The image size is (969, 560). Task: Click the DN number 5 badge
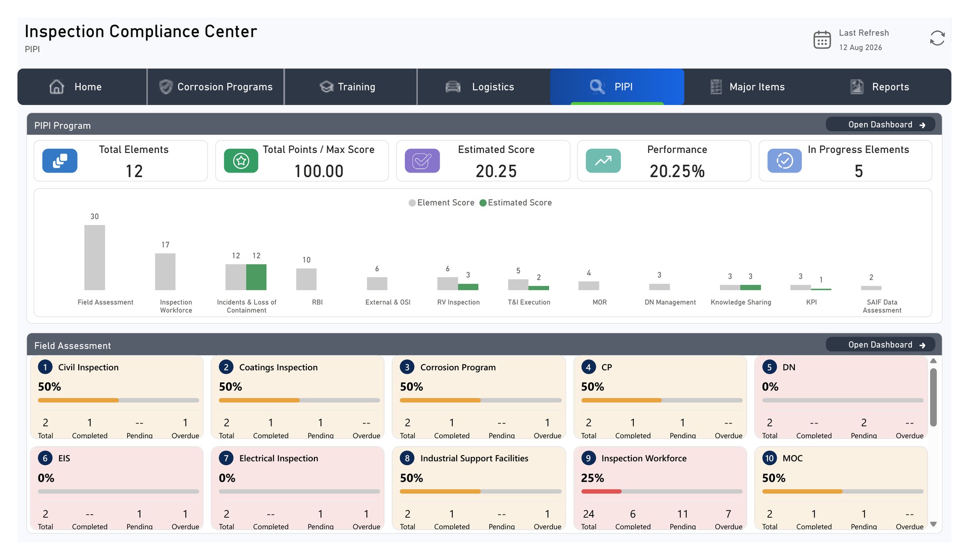tap(769, 367)
